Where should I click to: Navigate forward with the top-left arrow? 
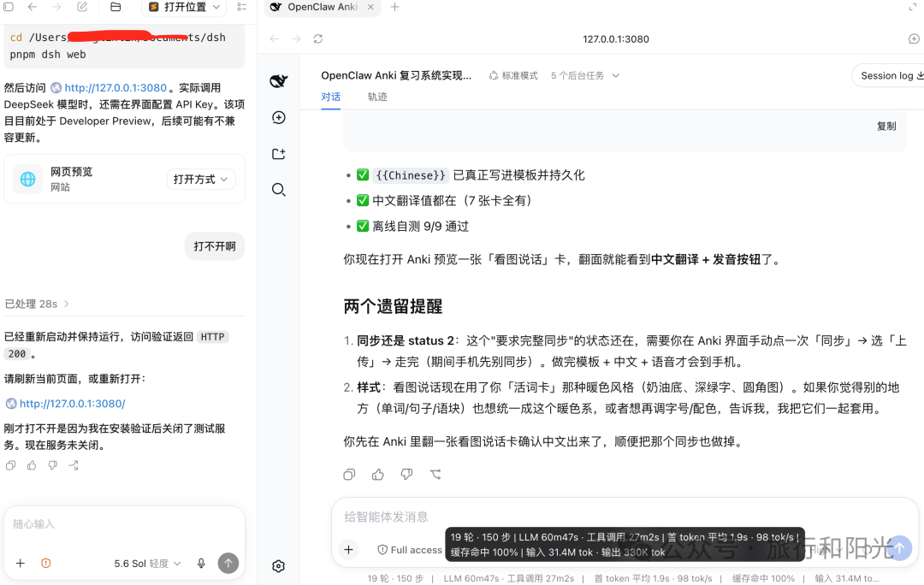pyautogui.click(x=56, y=7)
